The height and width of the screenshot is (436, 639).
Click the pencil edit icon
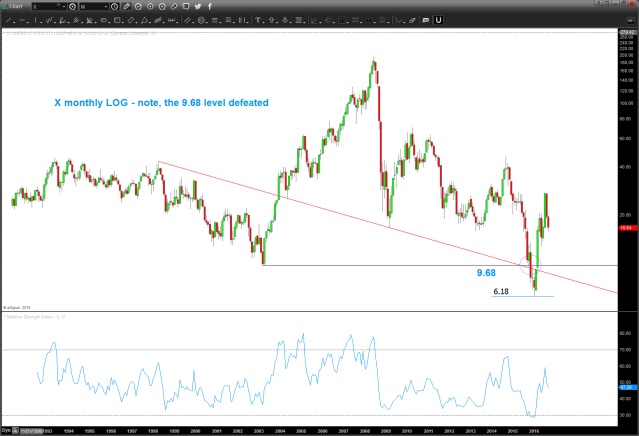(x=126, y=7)
